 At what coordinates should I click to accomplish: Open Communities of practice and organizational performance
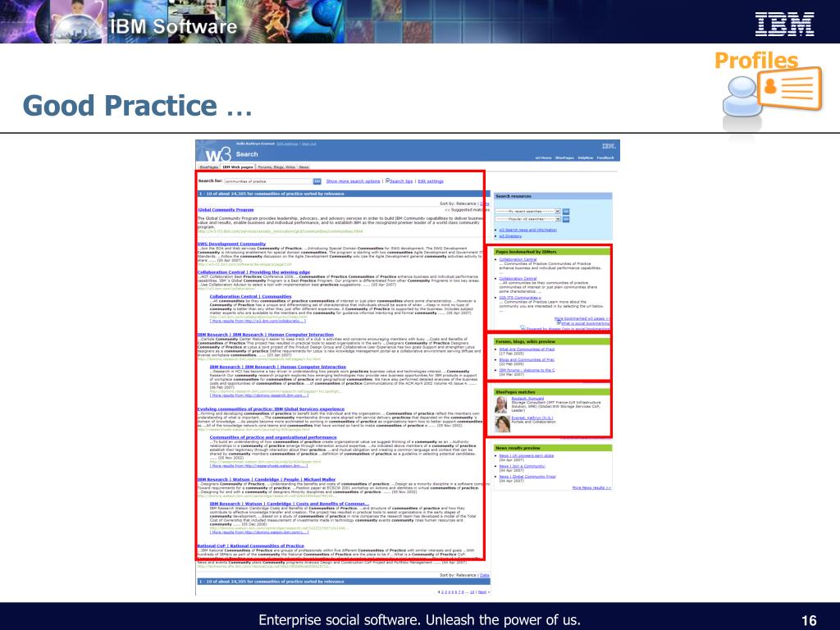click(x=272, y=437)
